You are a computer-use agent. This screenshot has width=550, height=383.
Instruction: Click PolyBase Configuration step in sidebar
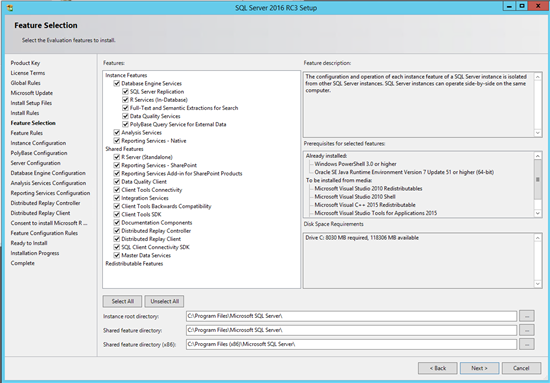click(39, 153)
